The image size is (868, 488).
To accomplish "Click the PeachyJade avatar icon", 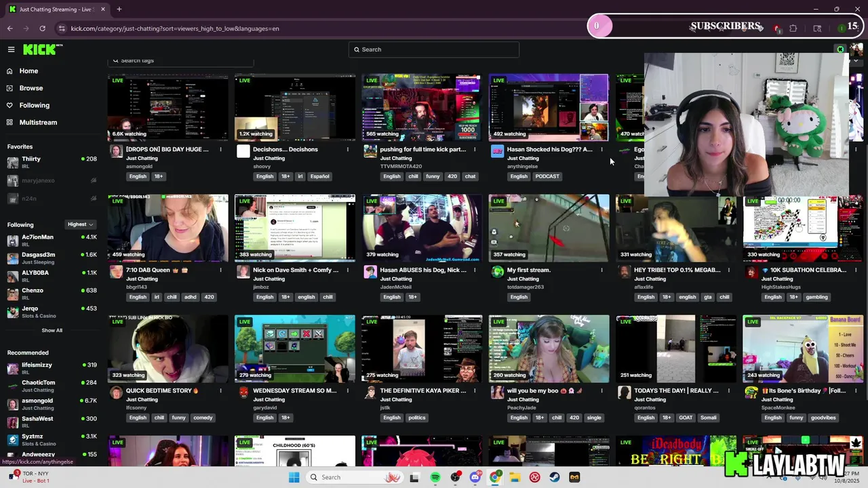I will pyautogui.click(x=497, y=392).
